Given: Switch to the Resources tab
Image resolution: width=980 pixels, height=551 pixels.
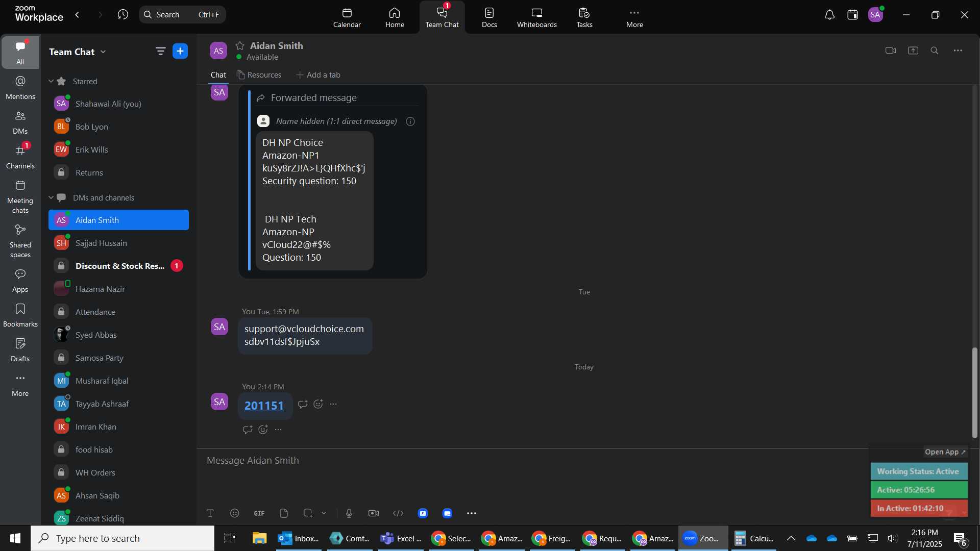Looking at the screenshot, I should (259, 75).
